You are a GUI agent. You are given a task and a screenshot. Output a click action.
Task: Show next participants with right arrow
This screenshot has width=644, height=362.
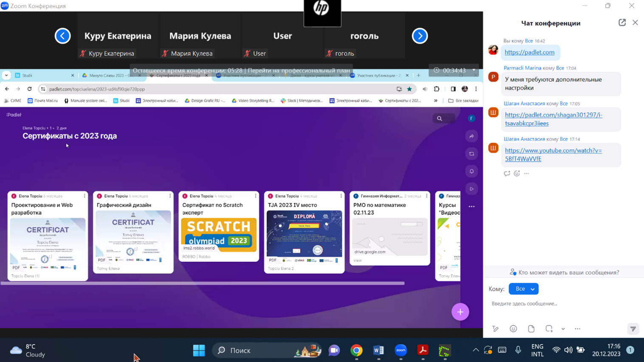tap(420, 36)
